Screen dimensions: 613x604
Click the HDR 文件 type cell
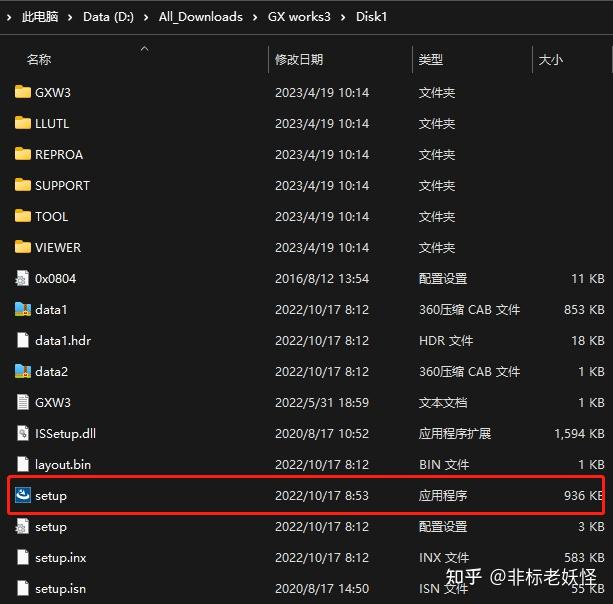446,341
